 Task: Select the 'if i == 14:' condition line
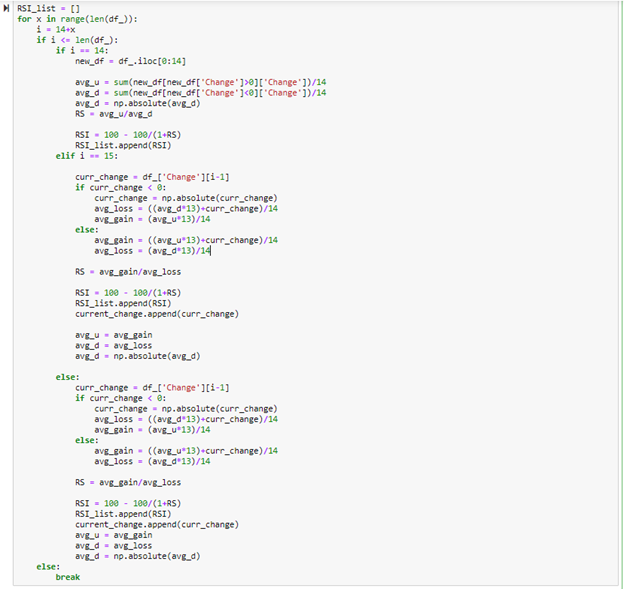tap(80, 50)
